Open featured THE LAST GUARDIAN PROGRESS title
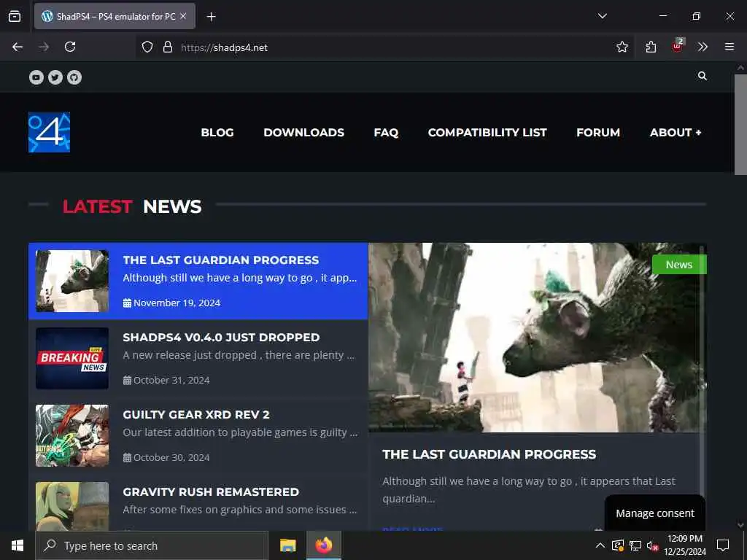Screen dimensions: 747x560 pos(489,454)
